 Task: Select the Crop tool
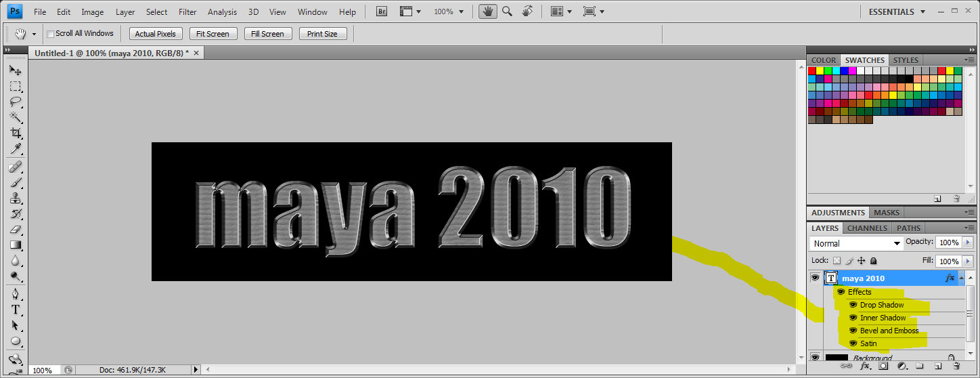coord(16,133)
